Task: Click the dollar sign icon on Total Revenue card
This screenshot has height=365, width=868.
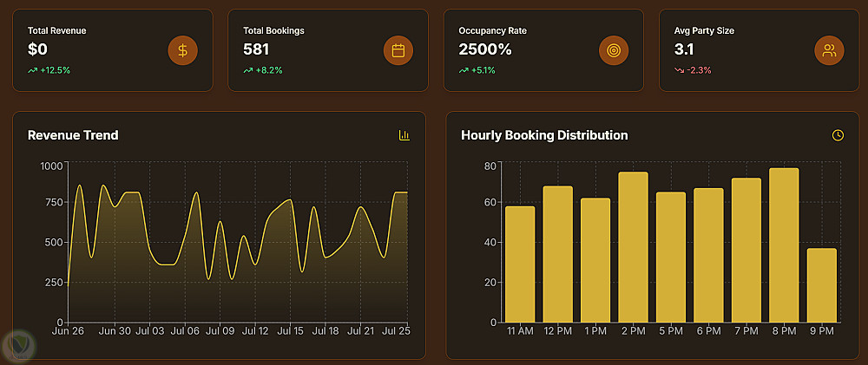Action: click(x=182, y=51)
